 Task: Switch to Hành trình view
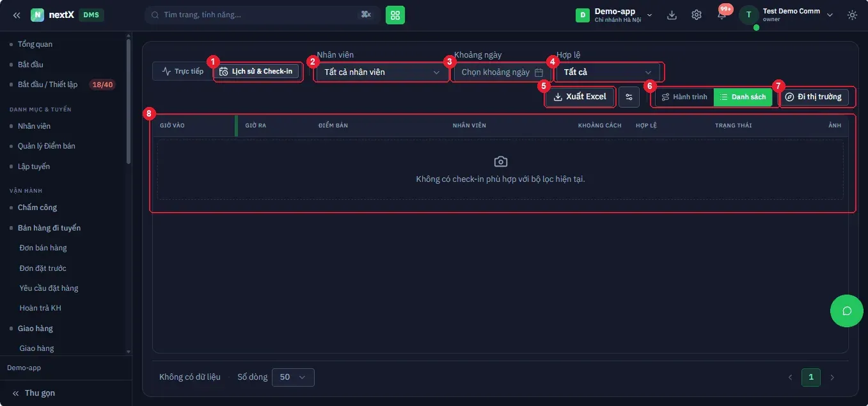(684, 97)
